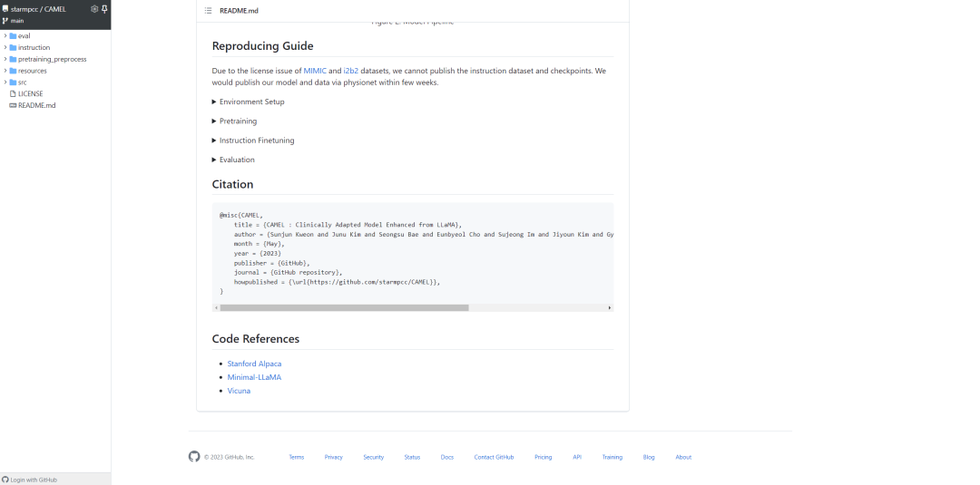Expand the Instruction Finetuning section
Screen dimensions: 980x485
pos(214,141)
